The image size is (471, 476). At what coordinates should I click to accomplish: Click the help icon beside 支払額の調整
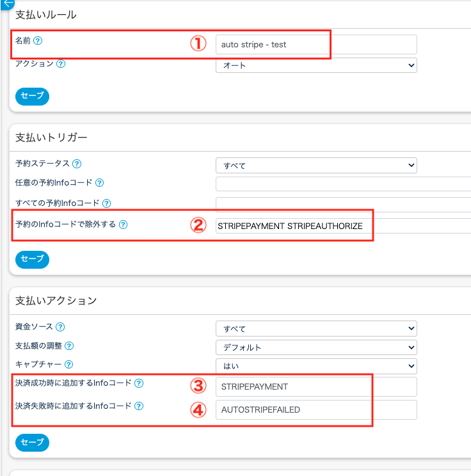click(69, 345)
